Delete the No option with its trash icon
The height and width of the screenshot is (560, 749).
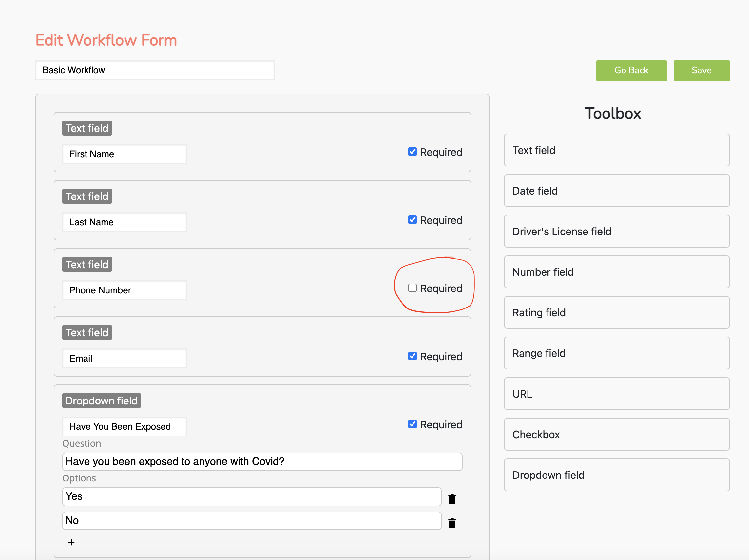tap(452, 523)
